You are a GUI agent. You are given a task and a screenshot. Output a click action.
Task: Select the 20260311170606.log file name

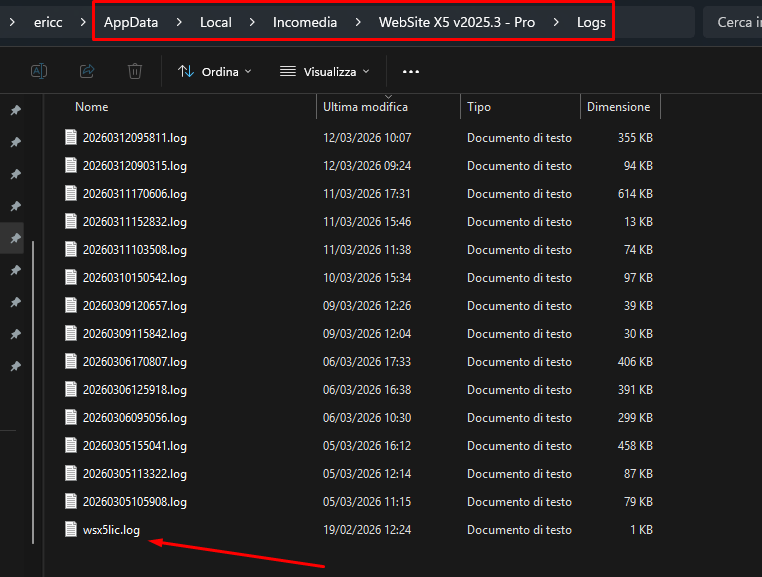click(x=134, y=193)
